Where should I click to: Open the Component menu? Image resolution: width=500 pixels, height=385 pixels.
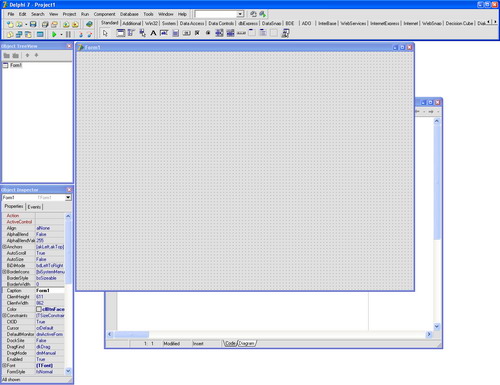point(104,14)
